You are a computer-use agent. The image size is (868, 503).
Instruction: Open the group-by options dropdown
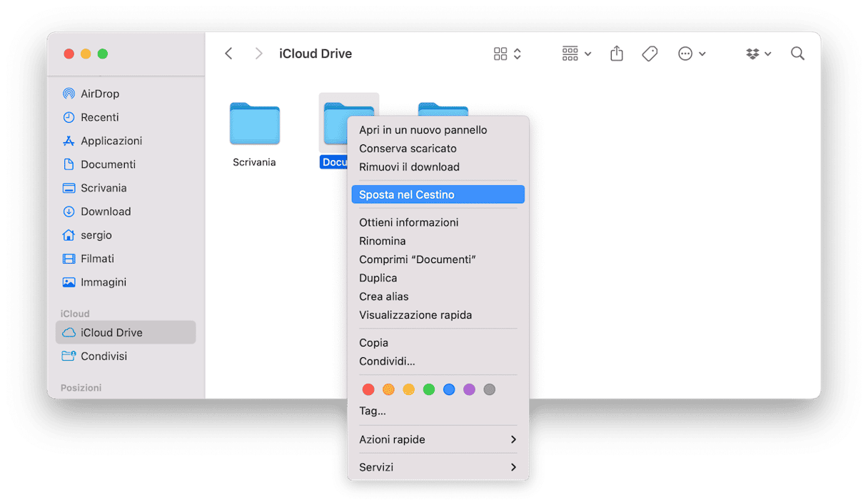577,54
